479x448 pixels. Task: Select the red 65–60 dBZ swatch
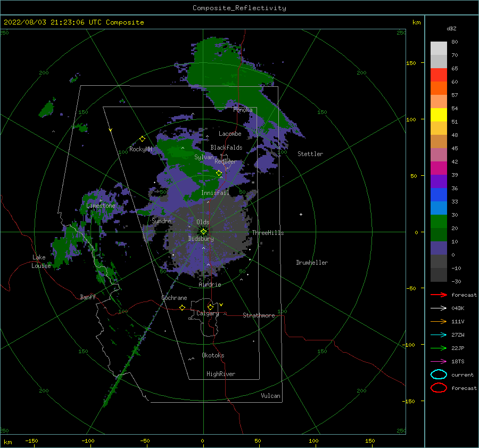(439, 75)
